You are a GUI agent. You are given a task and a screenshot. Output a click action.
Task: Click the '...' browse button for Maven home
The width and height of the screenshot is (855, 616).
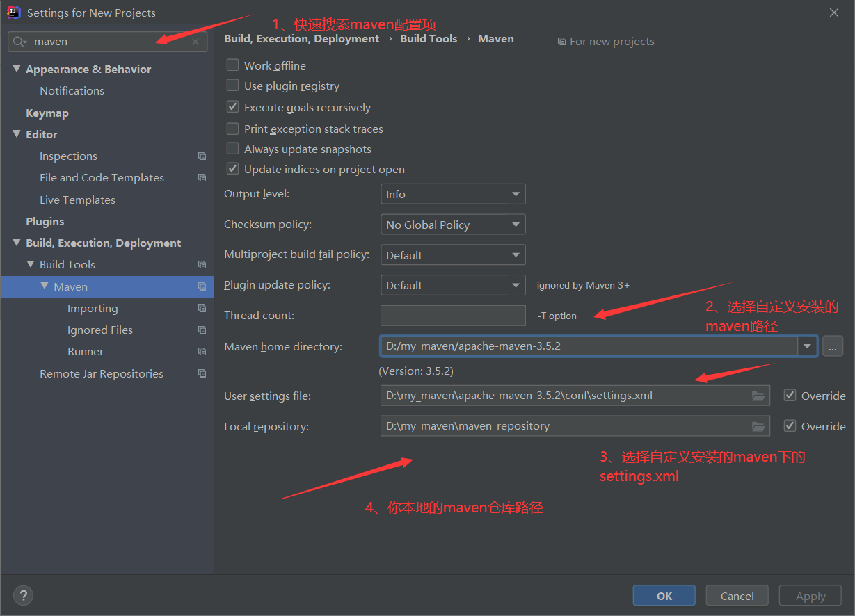[x=833, y=346]
